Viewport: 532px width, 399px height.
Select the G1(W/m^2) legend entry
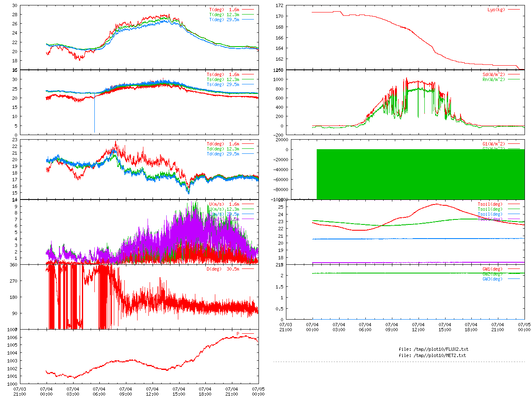pos(494,144)
